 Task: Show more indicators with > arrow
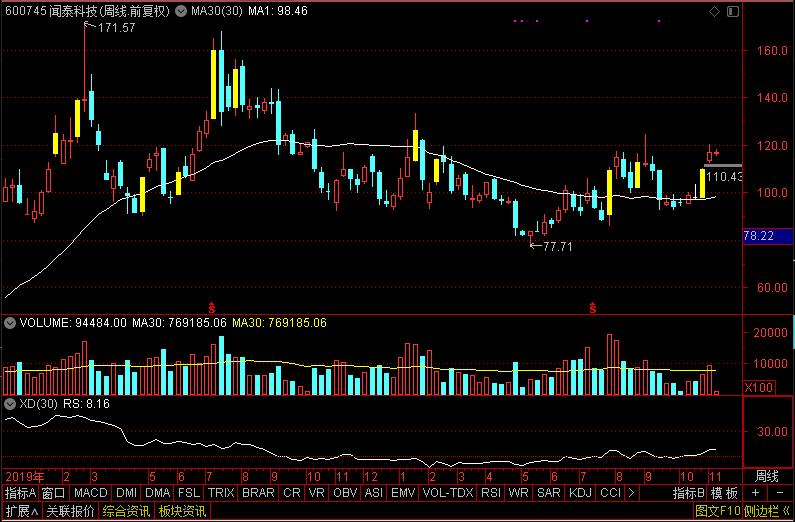(x=631, y=493)
